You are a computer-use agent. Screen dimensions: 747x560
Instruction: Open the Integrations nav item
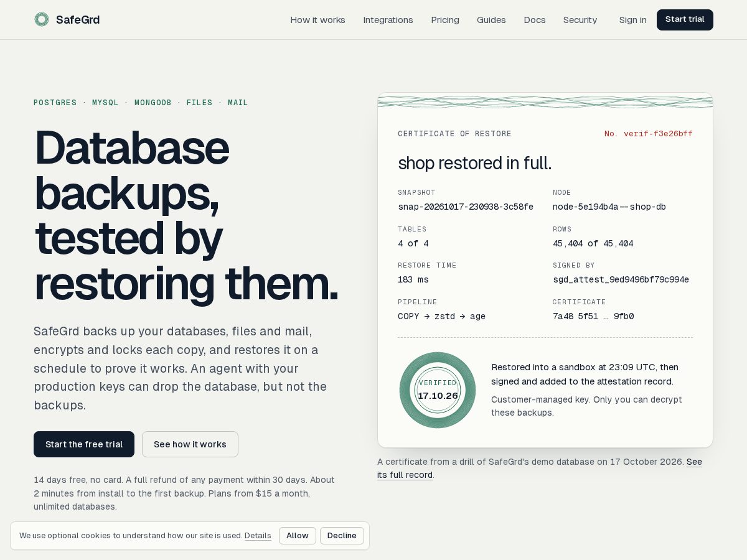388,20
